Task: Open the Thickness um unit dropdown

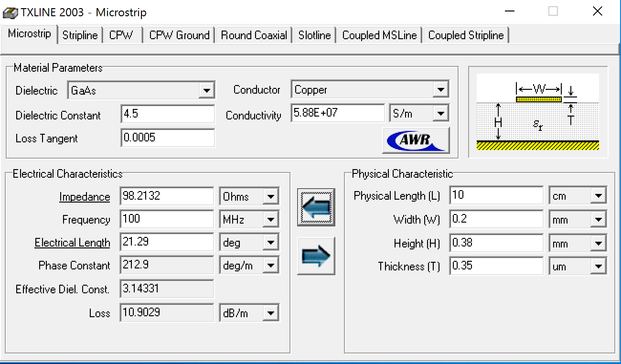Action: pos(599,266)
